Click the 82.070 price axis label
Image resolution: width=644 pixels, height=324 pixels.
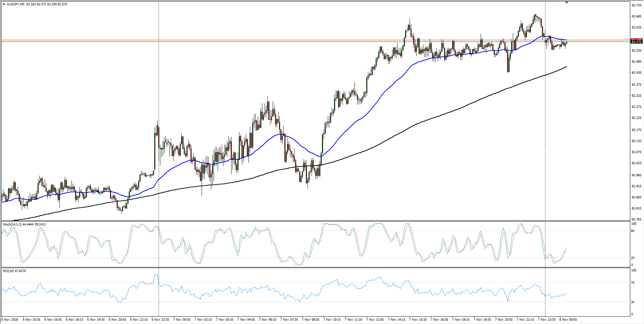[x=636, y=152]
